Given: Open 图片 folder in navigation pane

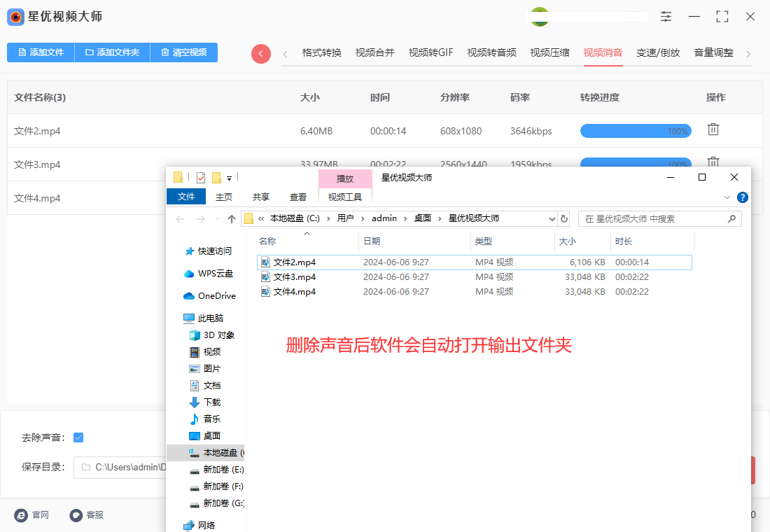Looking at the screenshot, I should pyautogui.click(x=205, y=368).
